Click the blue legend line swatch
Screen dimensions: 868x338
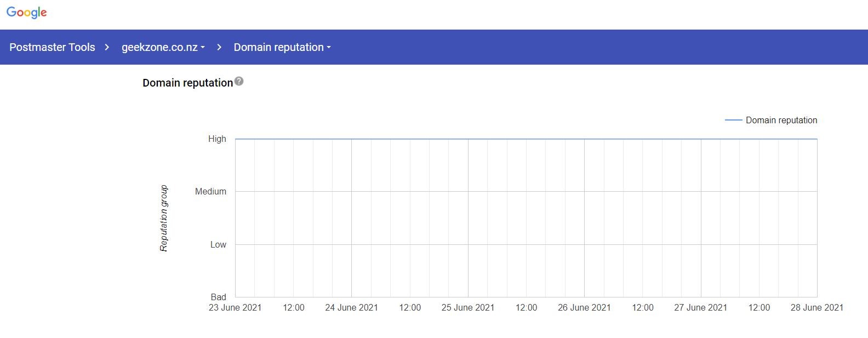click(733, 120)
